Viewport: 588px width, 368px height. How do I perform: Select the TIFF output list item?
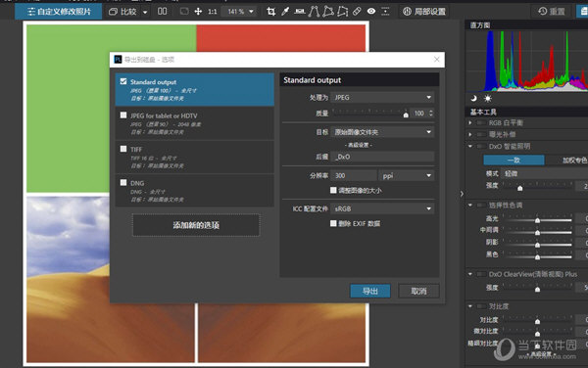click(195, 158)
